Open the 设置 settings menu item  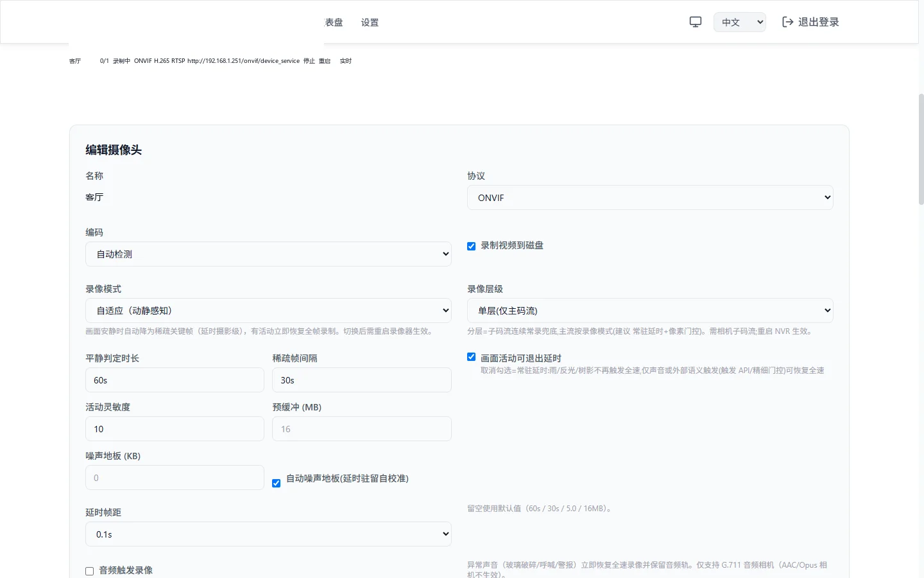coord(370,22)
